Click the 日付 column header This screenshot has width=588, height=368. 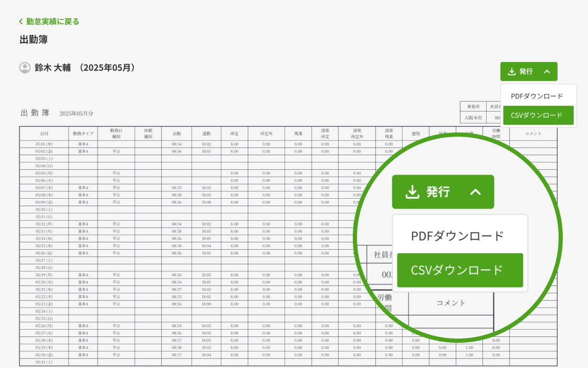[44, 134]
